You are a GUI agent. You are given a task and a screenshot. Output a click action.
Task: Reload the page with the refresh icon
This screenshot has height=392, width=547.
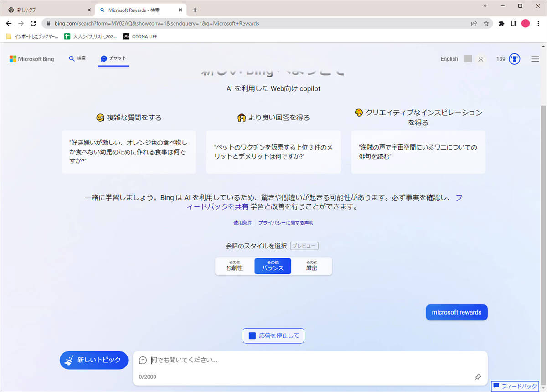(x=33, y=23)
